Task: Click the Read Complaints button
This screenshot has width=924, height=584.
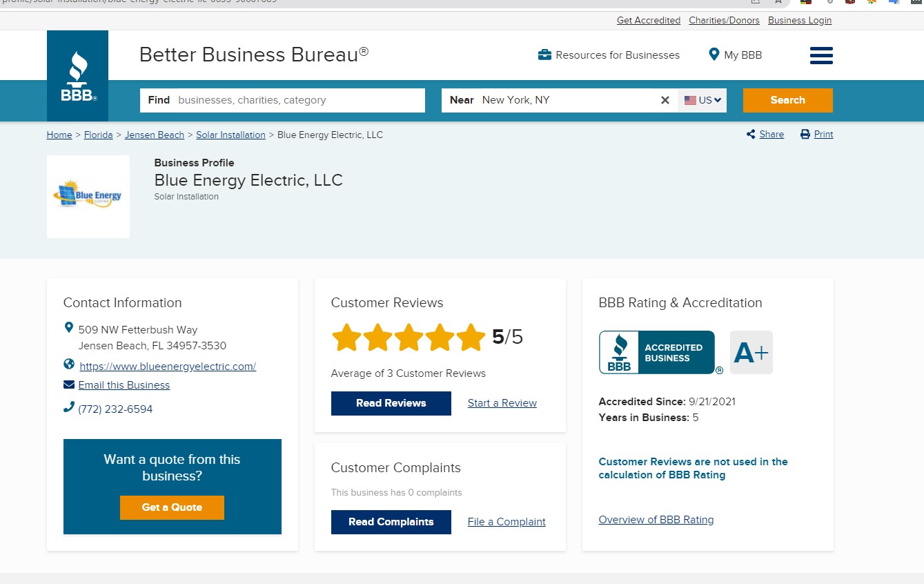Action: click(391, 522)
